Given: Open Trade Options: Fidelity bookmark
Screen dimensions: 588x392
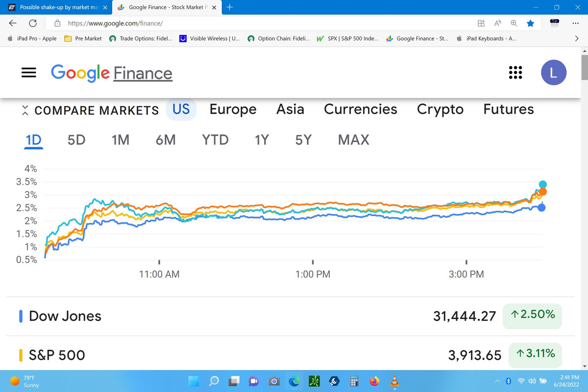Looking at the screenshot, I should tap(140, 38).
